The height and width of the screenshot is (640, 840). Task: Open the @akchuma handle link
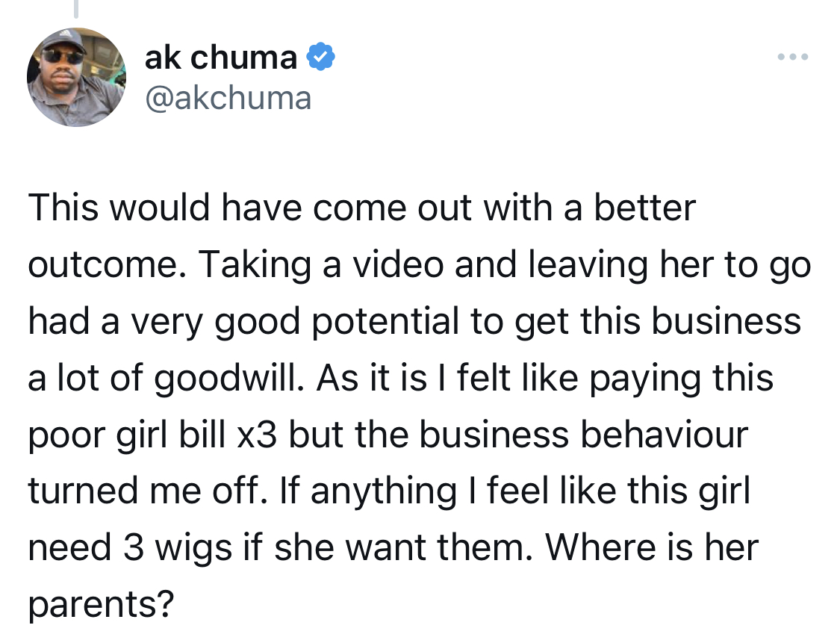(228, 98)
